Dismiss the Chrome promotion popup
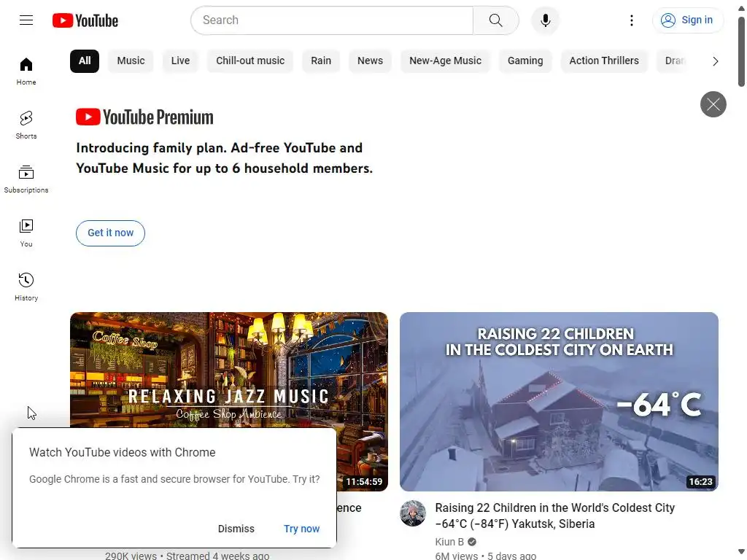The height and width of the screenshot is (560, 747). point(236,529)
